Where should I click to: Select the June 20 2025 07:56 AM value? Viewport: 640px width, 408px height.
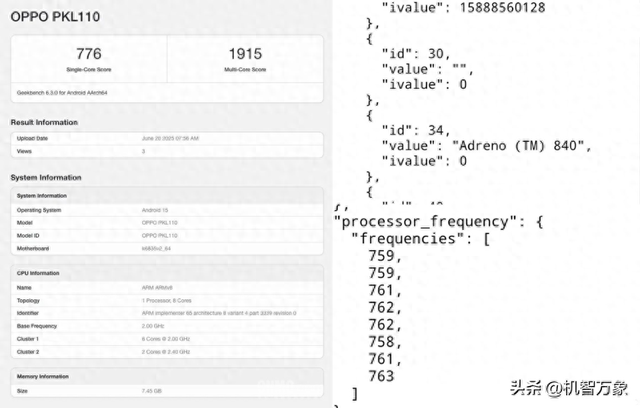coord(170,138)
